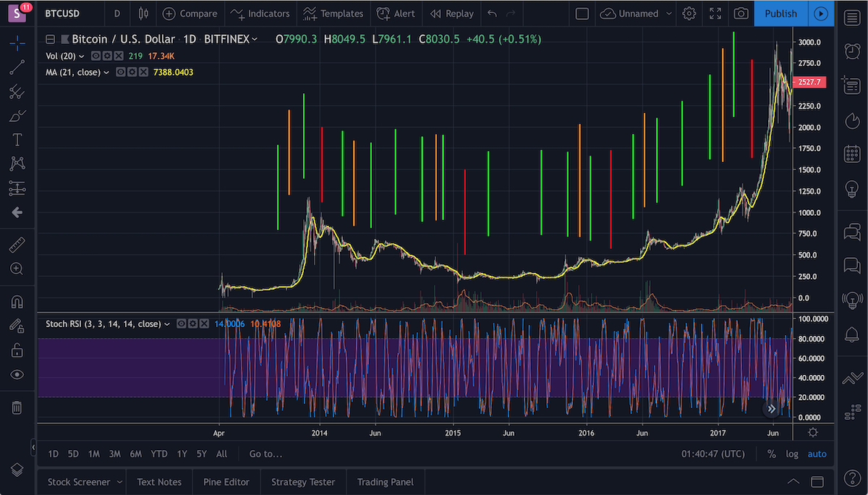Open the object tree layers icon
This screenshot has width=868, height=495.
[x=17, y=470]
